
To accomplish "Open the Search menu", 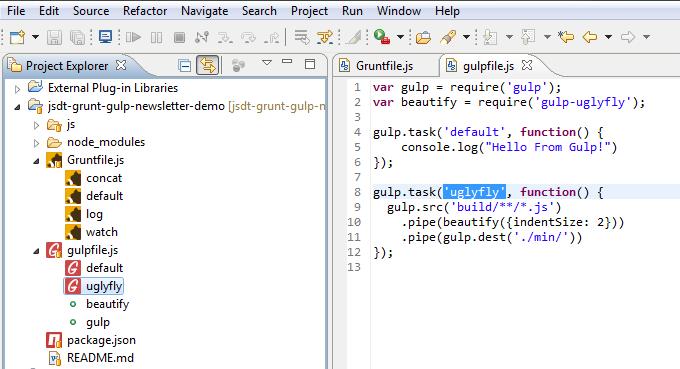I will pos(259,10).
